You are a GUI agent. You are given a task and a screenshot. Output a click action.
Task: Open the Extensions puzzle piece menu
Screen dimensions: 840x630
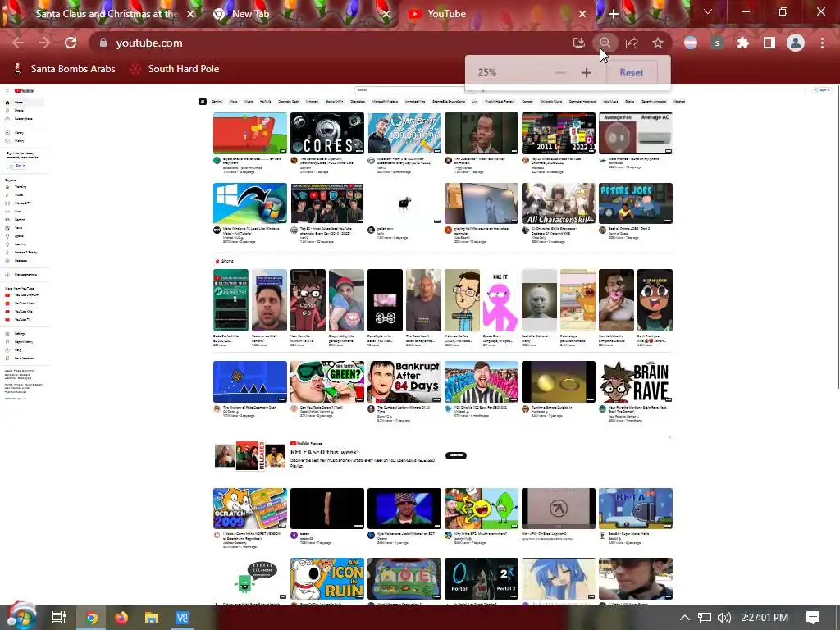[743, 43]
